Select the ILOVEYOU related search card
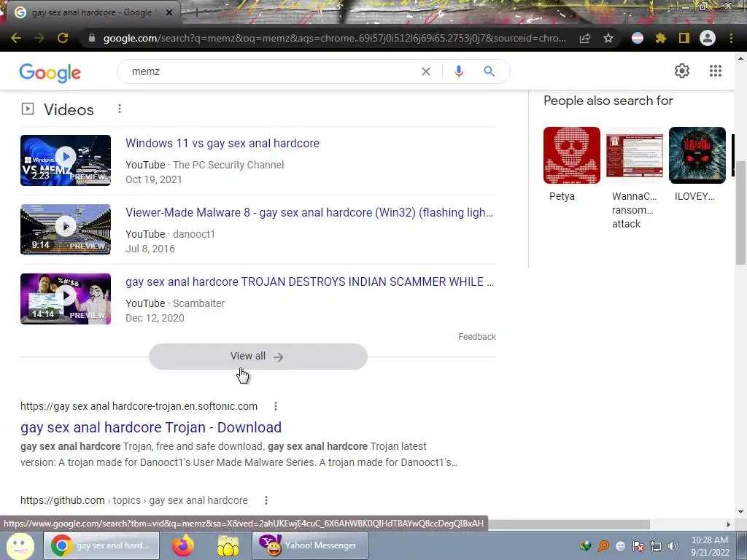Viewport: 747px width, 560px height. coord(697,164)
